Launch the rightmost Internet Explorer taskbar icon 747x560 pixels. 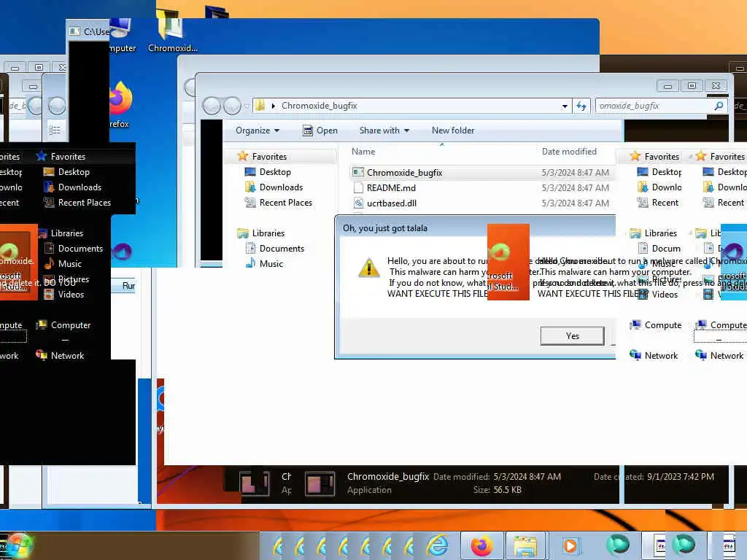tap(437, 545)
